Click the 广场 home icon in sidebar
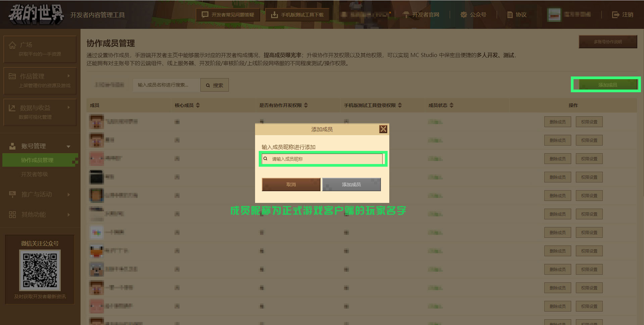Image resolution: width=644 pixels, height=325 pixels. coord(12,45)
